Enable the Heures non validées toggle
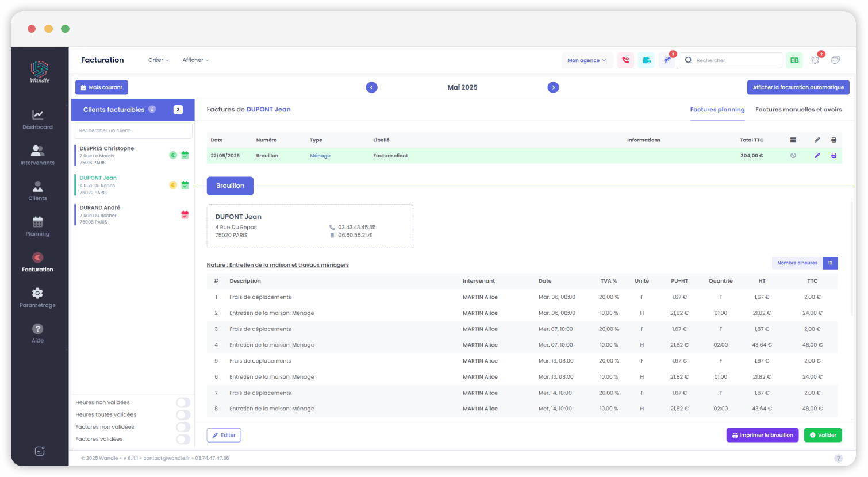Image resolution: width=868 pixels, height=477 pixels. pos(183,402)
